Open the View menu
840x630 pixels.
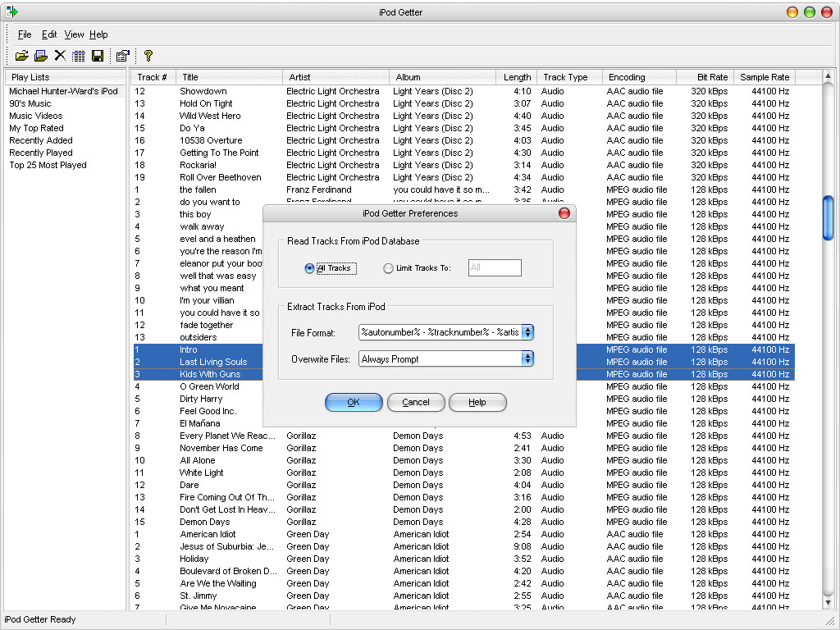[x=74, y=34]
